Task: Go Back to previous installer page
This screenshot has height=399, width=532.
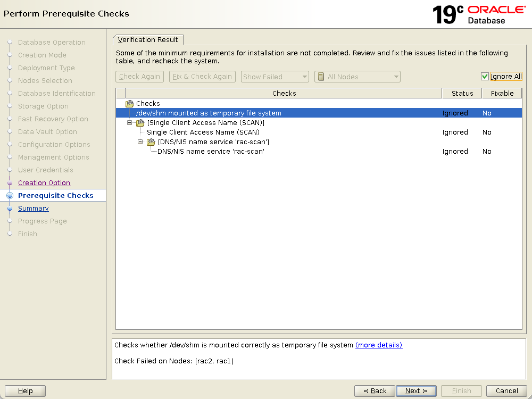Action: (x=375, y=391)
